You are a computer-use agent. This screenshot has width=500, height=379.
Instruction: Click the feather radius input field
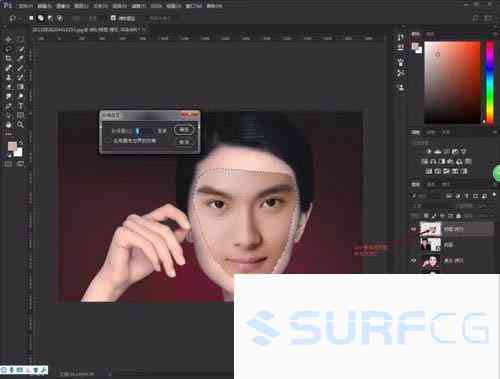[144, 131]
